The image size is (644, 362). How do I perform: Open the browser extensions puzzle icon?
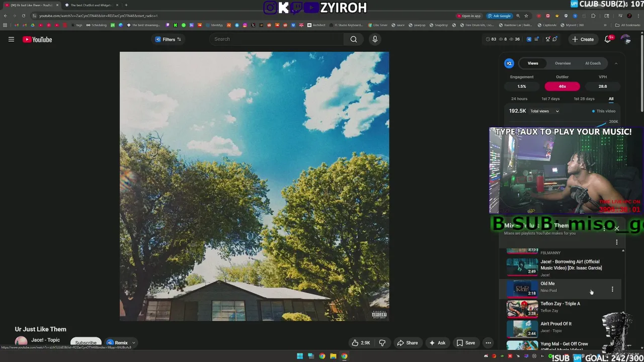point(593,16)
